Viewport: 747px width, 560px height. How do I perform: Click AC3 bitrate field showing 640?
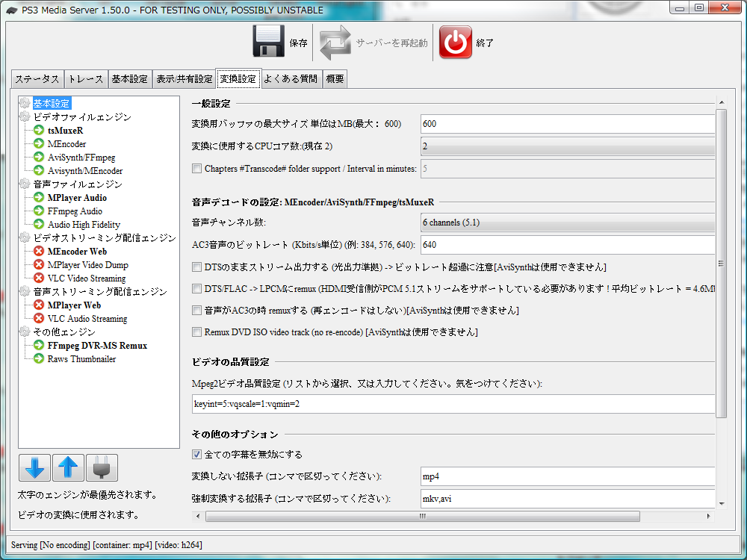point(568,245)
